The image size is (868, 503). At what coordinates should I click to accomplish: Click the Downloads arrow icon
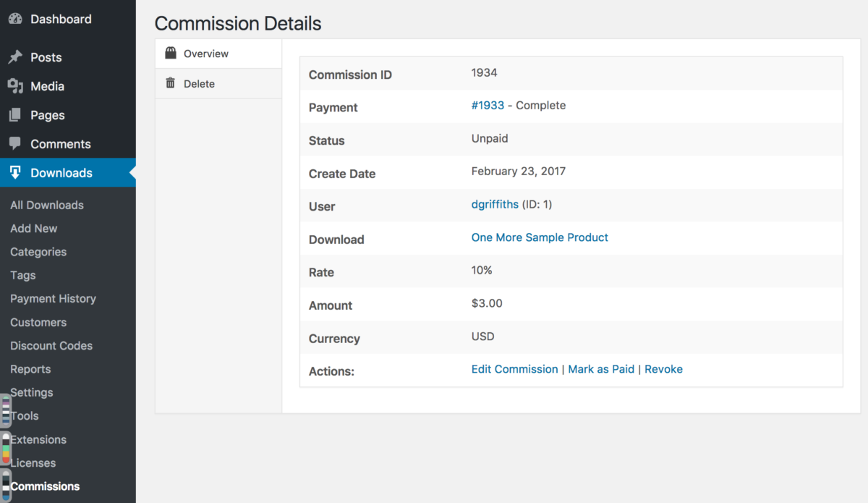tap(15, 172)
